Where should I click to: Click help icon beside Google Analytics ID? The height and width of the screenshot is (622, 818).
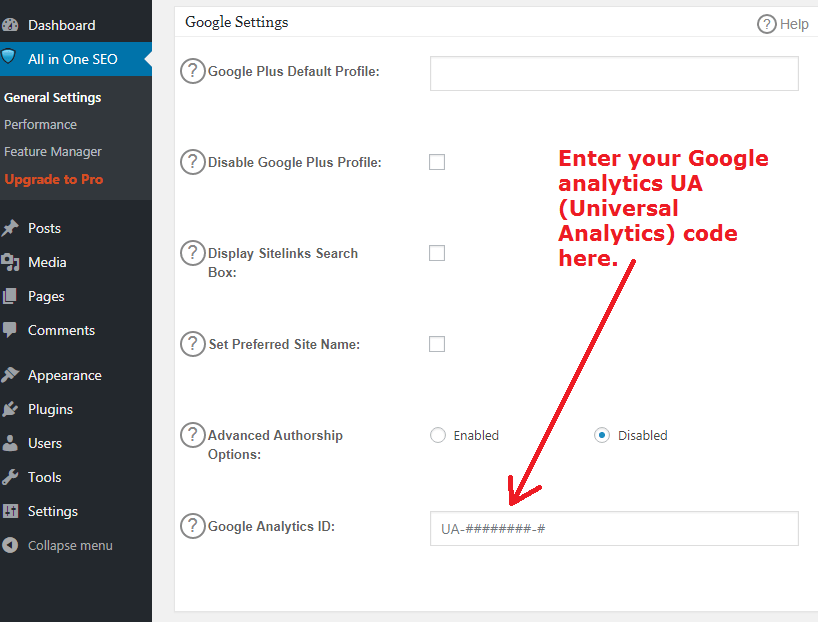[x=193, y=526]
